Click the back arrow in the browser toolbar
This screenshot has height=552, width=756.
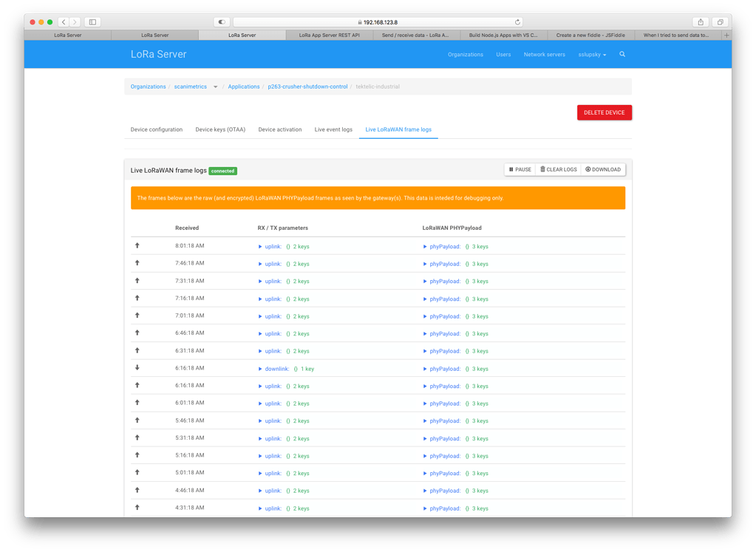tap(63, 21)
